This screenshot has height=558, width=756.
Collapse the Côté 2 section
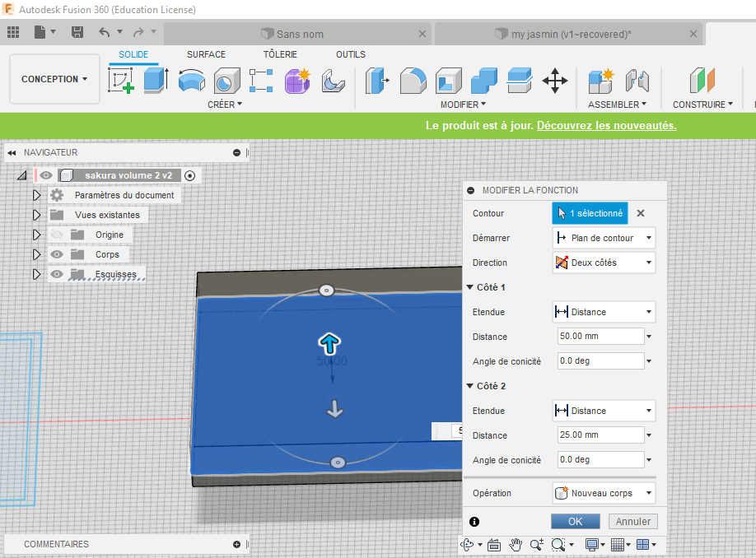469,386
